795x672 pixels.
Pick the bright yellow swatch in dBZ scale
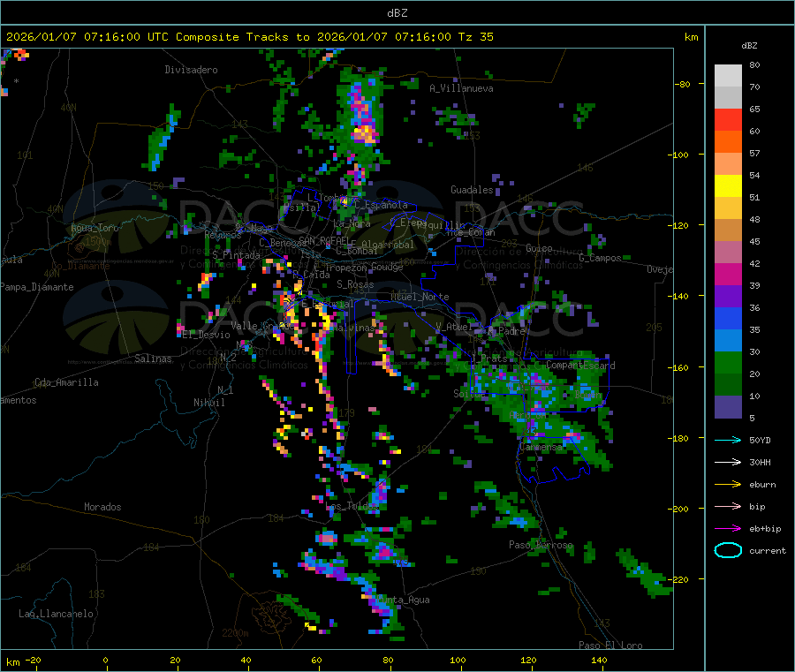[728, 186]
